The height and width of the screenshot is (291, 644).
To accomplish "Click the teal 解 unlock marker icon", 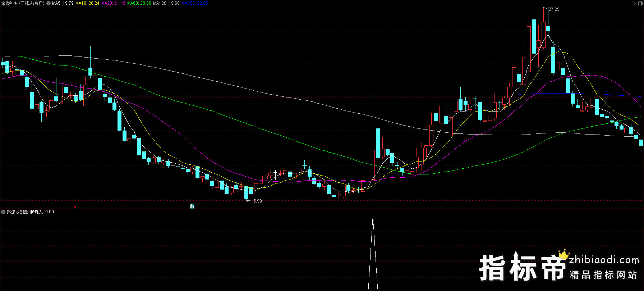I will pyautogui.click(x=192, y=206).
